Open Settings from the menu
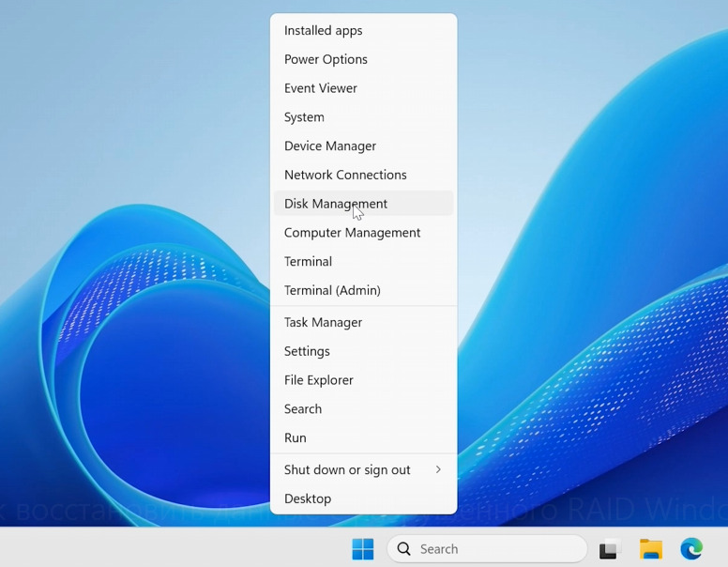The image size is (728, 567). point(364,351)
